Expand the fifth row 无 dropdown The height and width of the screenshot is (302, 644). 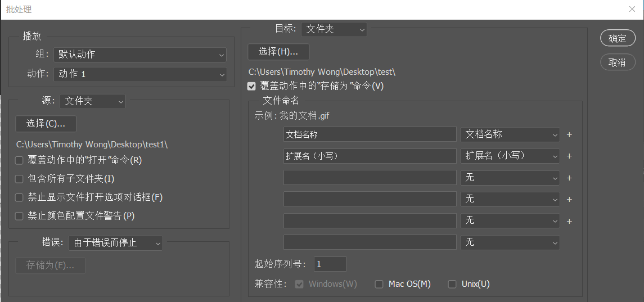click(510, 220)
